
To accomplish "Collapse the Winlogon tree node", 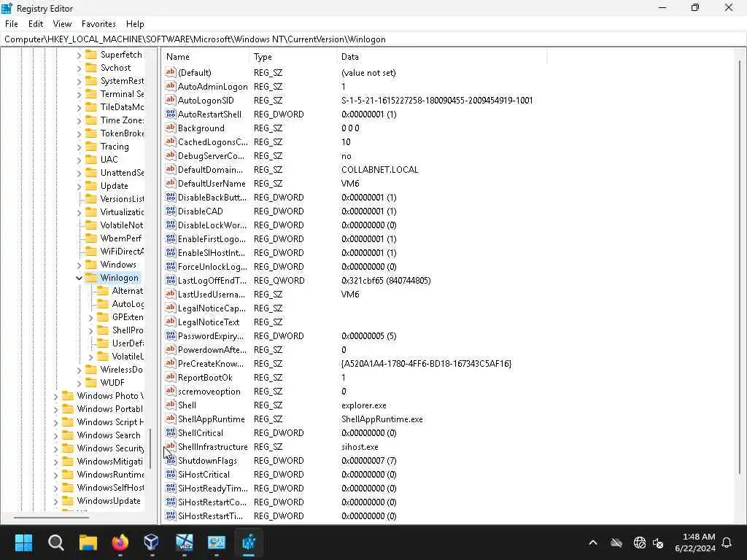I will [x=79, y=278].
